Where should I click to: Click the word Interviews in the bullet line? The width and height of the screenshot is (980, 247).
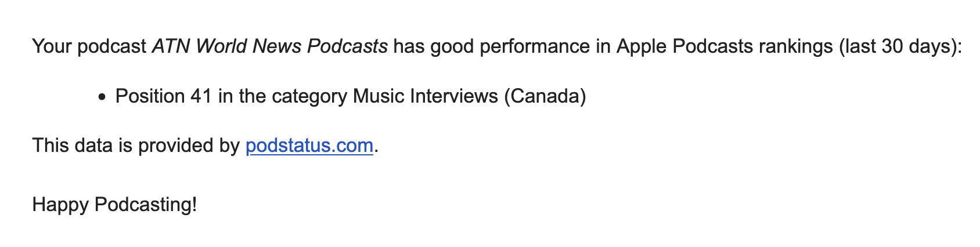pos(454,96)
